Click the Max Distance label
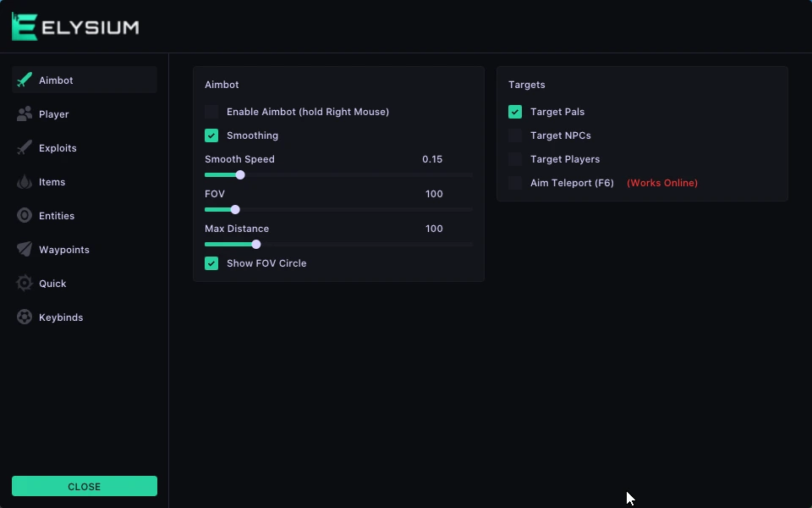Image resolution: width=812 pixels, height=508 pixels. (x=237, y=229)
